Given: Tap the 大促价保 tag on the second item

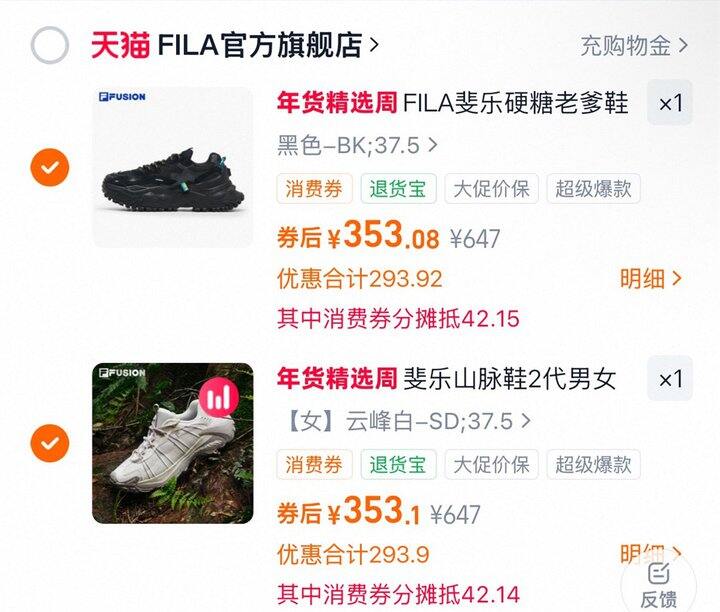Looking at the screenshot, I should tap(491, 465).
